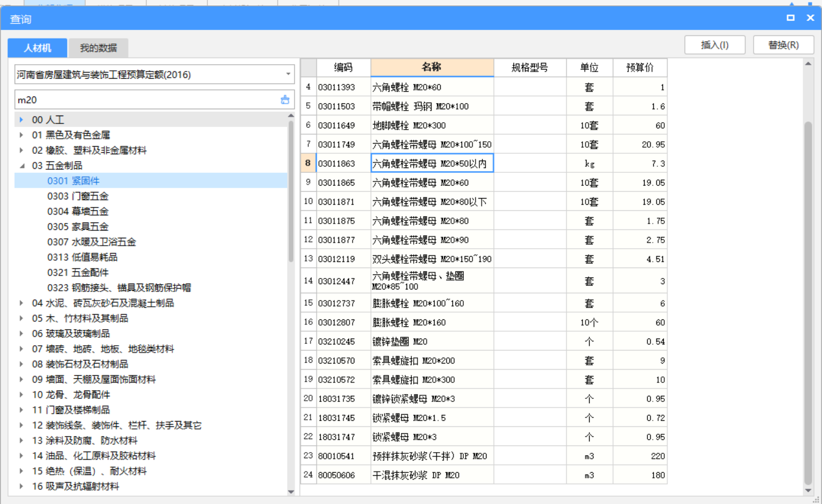
Task: Select the 地脚螺栓 M20*300 row
Action: (x=483, y=125)
